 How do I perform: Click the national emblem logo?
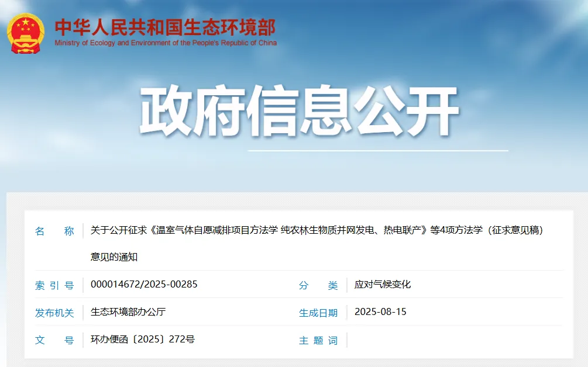click(26, 33)
